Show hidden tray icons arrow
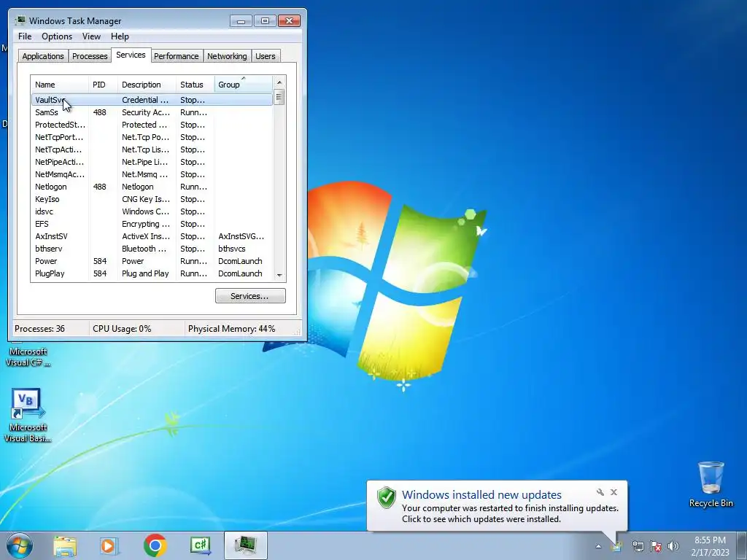The height and width of the screenshot is (560, 747). point(598,546)
